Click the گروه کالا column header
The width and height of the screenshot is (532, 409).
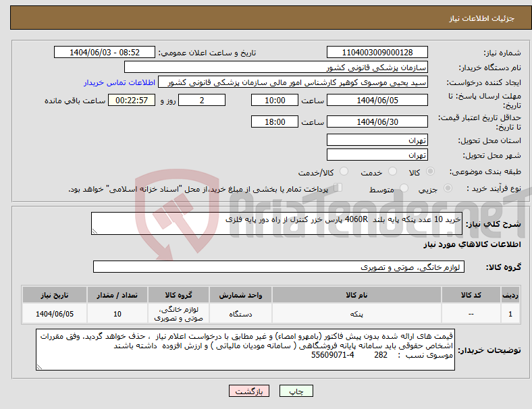(178, 295)
